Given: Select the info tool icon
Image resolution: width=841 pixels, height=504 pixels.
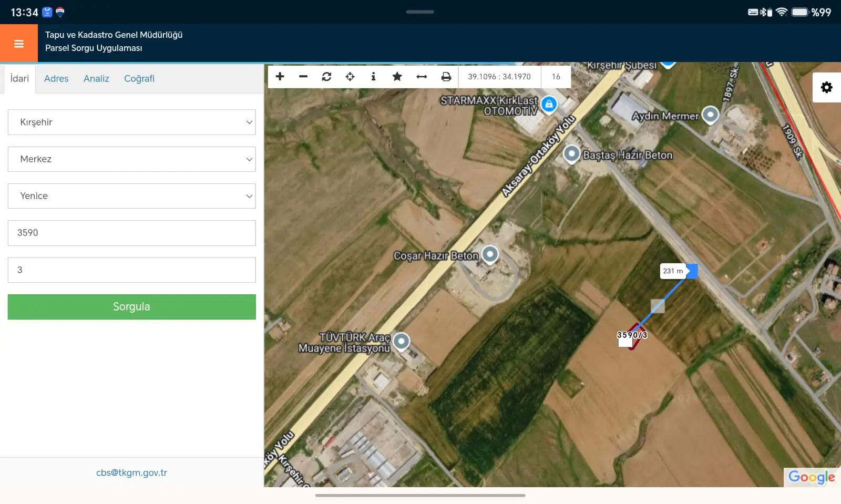Looking at the screenshot, I should point(373,77).
